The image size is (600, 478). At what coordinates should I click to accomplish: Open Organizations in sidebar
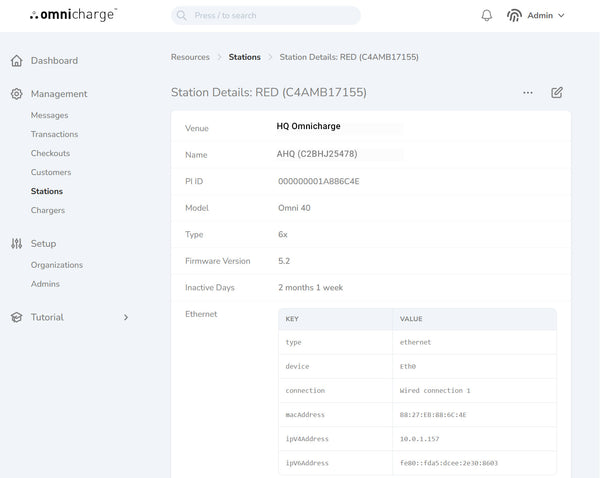click(x=57, y=265)
